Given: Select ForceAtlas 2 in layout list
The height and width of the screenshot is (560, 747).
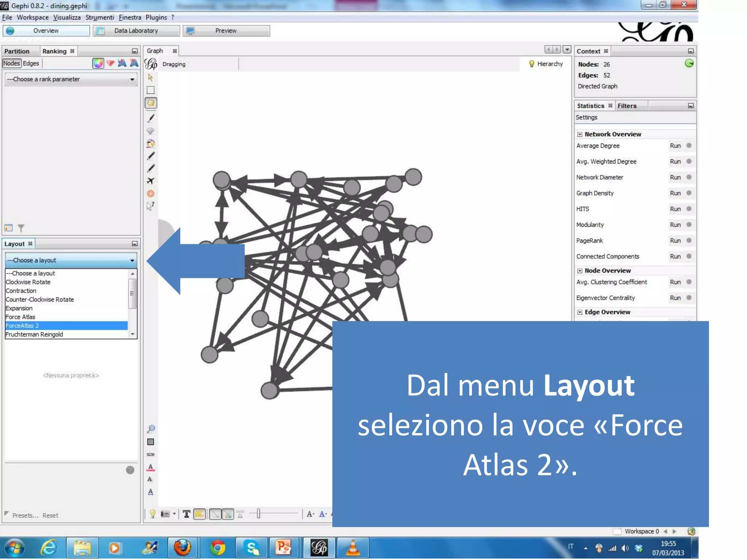Looking at the screenshot, I should [66, 326].
